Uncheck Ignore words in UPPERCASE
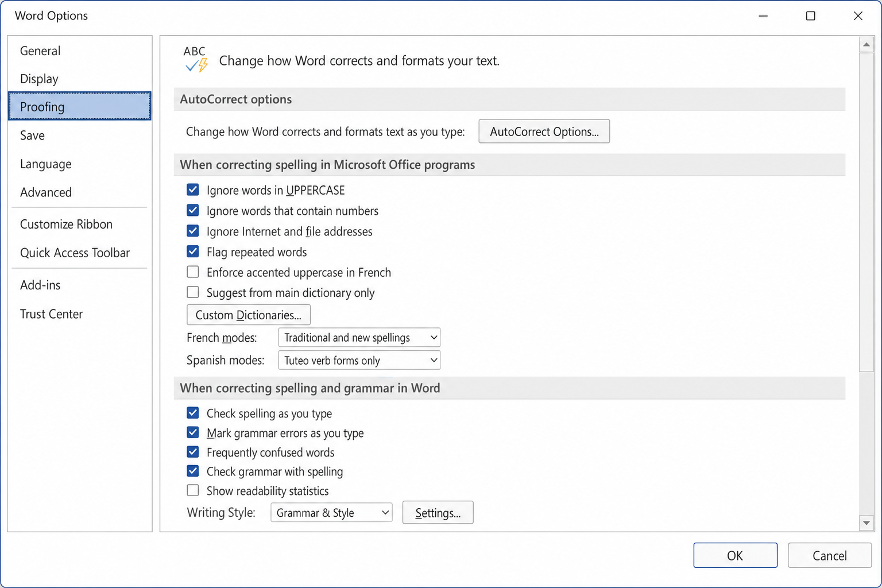The image size is (882, 588). point(193,189)
